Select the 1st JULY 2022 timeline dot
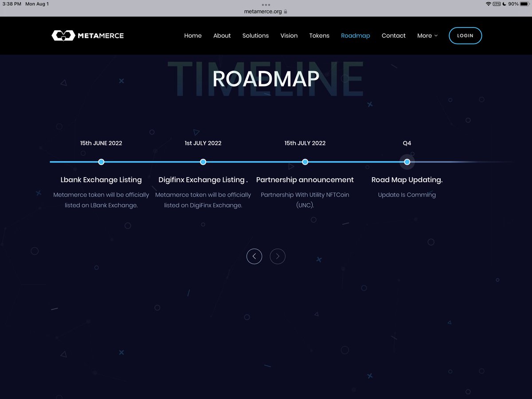 [x=203, y=162]
